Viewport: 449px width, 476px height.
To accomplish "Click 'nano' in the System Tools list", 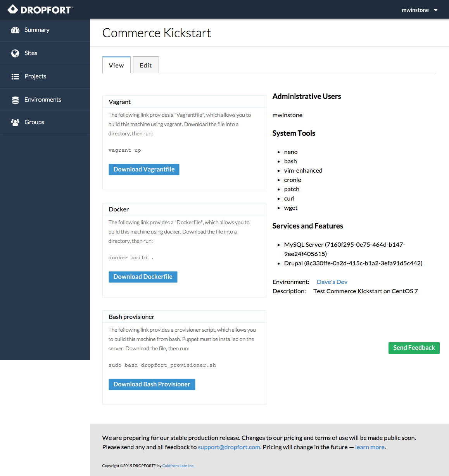I will click(x=291, y=152).
